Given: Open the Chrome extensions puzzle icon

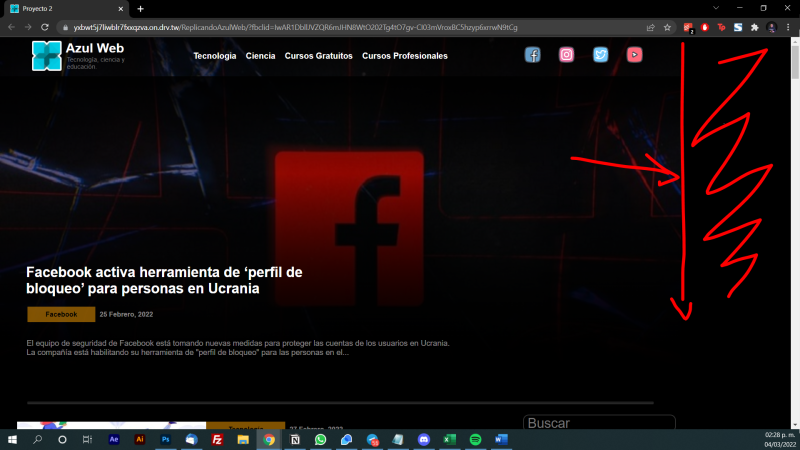Looking at the screenshot, I should click(754, 27).
